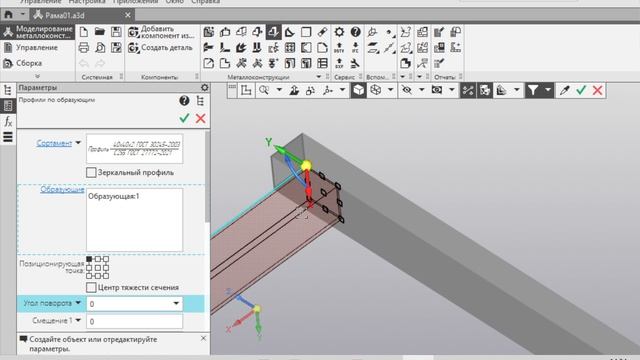
Task: Open variables fx icon on left sidebar
Action: tap(8, 121)
